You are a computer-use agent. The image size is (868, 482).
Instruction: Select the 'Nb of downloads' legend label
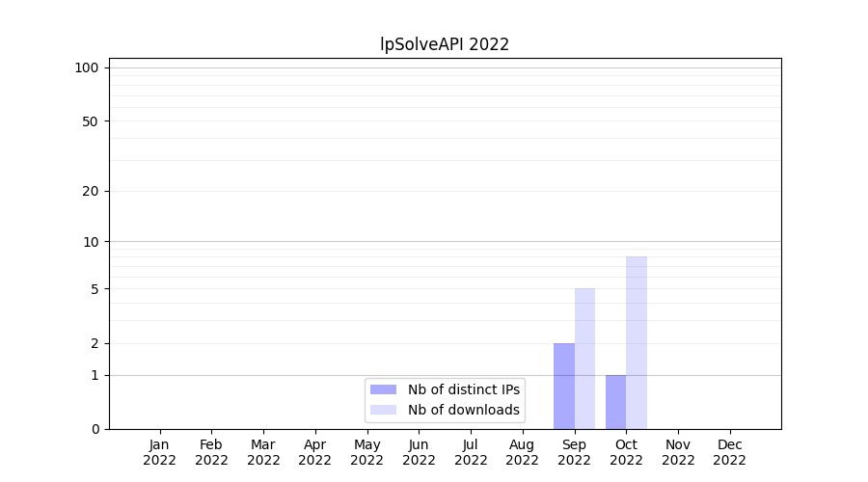(463, 410)
